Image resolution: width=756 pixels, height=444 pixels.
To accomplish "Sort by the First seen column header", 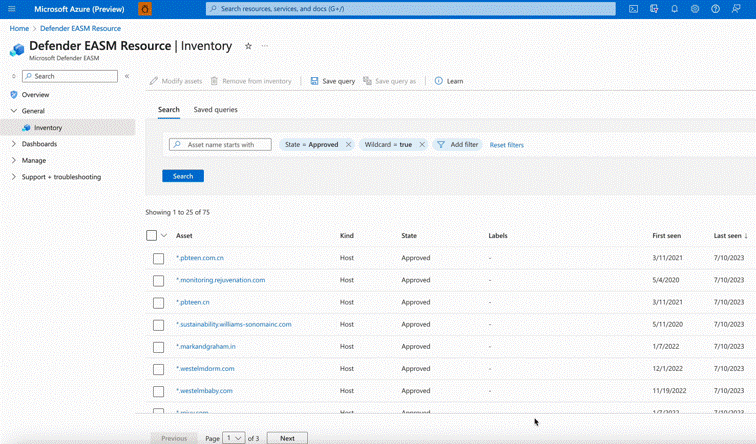I will (667, 236).
